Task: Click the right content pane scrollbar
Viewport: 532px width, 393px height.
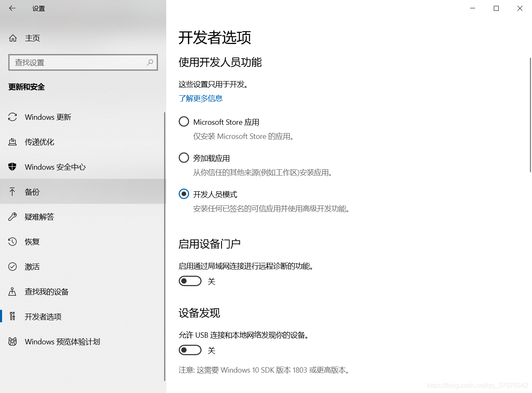Action: (530, 115)
